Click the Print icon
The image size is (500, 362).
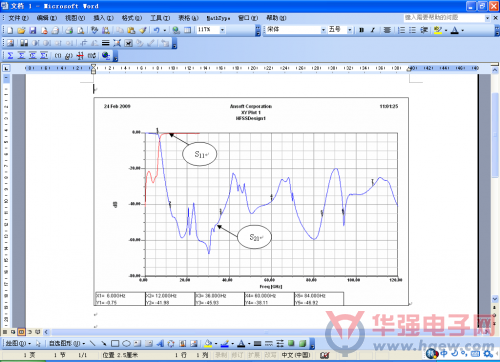pyautogui.click(x=69, y=30)
